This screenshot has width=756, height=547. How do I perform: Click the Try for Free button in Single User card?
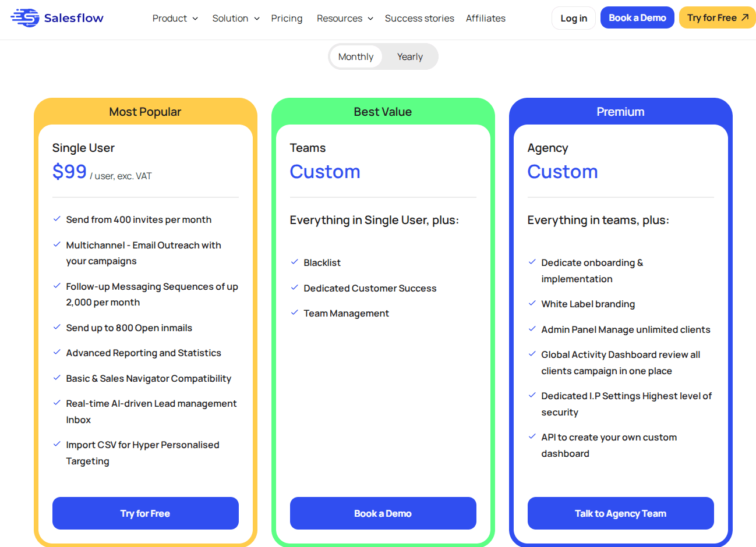click(x=145, y=513)
